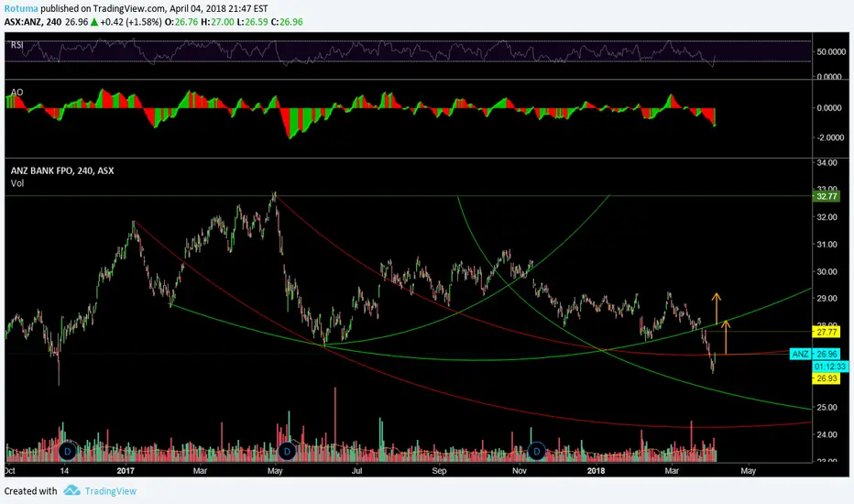Click the Sep label on time axis

[439, 471]
